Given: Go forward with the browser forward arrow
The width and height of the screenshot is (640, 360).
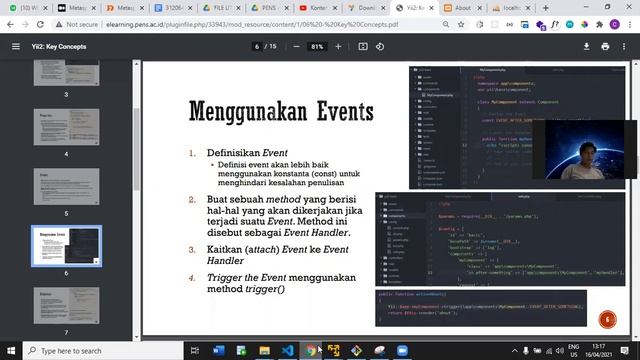Looking at the screenshot, I should pos(25,24).
